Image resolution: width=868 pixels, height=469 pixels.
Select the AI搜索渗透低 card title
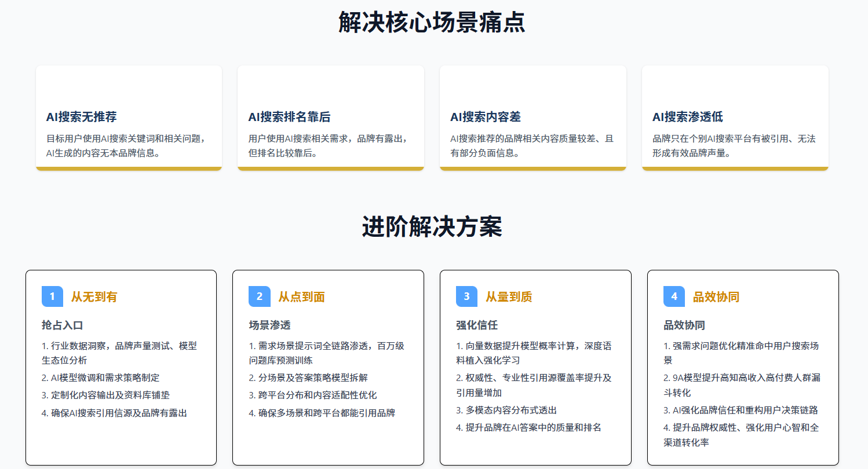tap(688, 117)
